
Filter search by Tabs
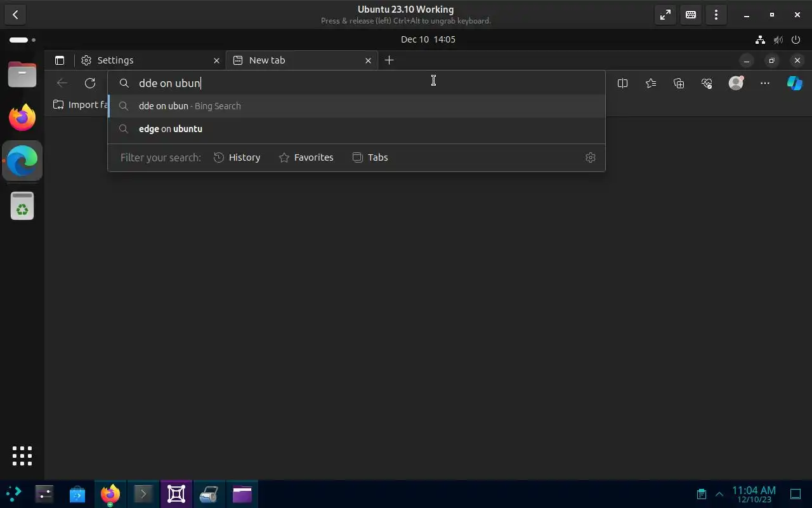370,157
